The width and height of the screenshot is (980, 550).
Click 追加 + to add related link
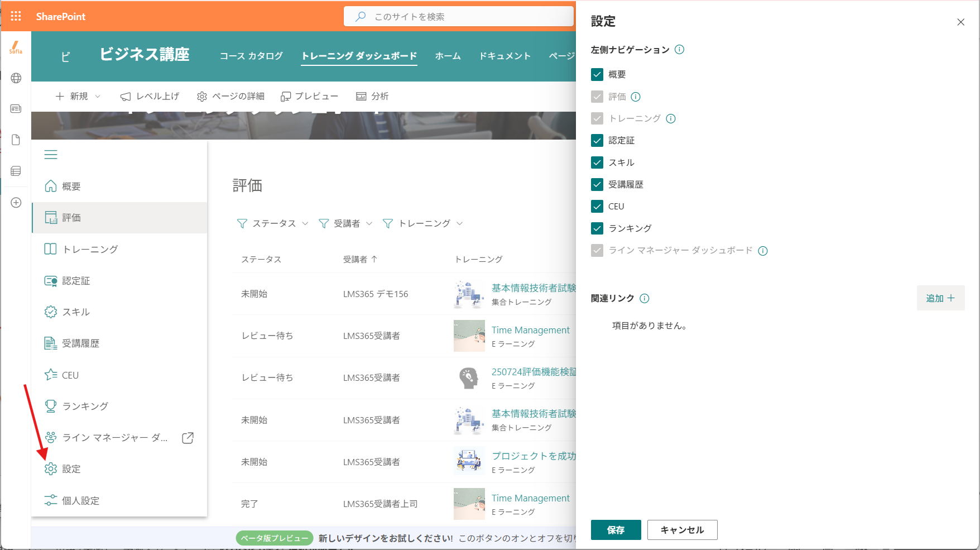pyautogui.click(x=940, y=298)
